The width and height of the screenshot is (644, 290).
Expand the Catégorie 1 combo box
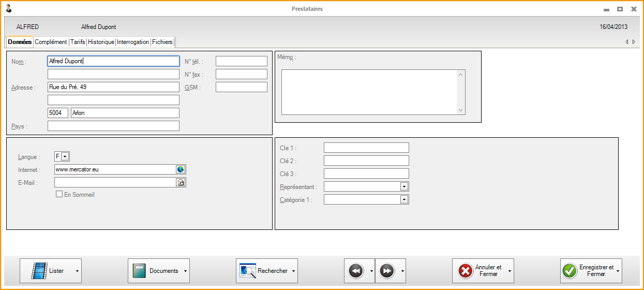point(404,199)
